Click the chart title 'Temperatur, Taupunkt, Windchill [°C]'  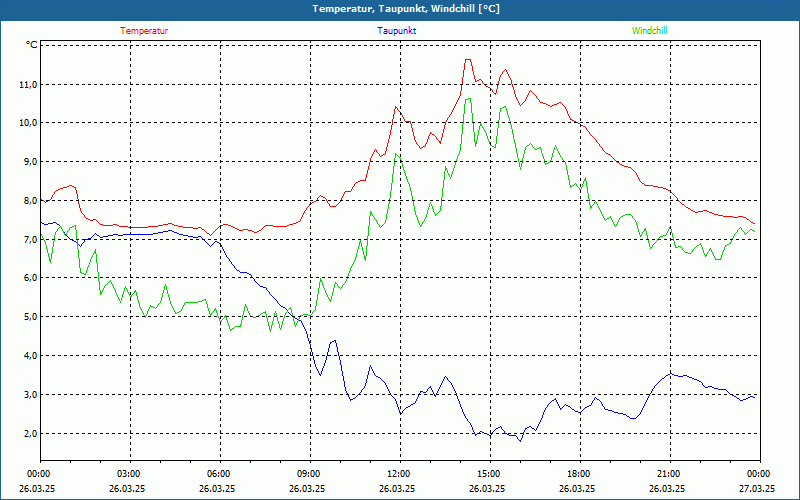(x=406, y=9)
